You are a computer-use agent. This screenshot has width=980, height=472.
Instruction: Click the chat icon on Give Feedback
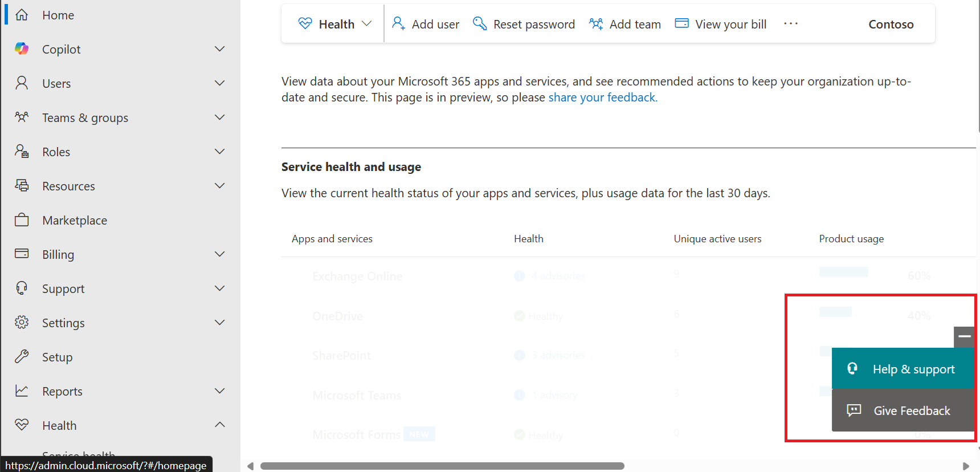coord(854,410)
